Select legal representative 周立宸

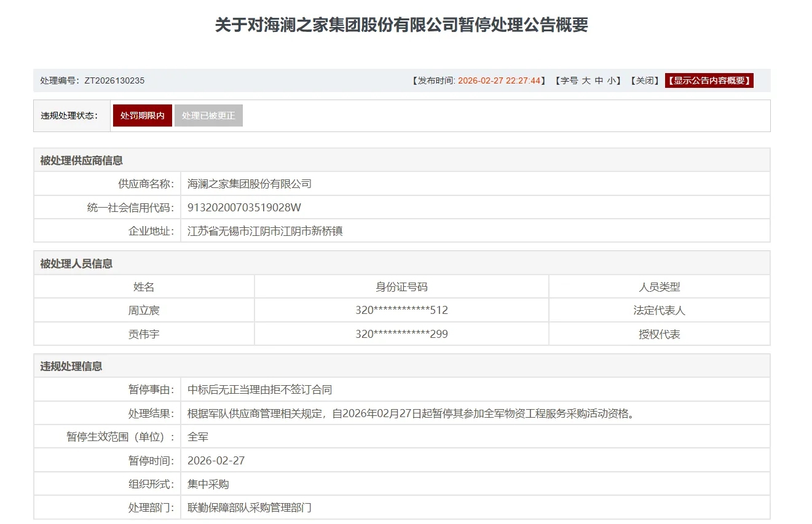[x=144, y=310]
